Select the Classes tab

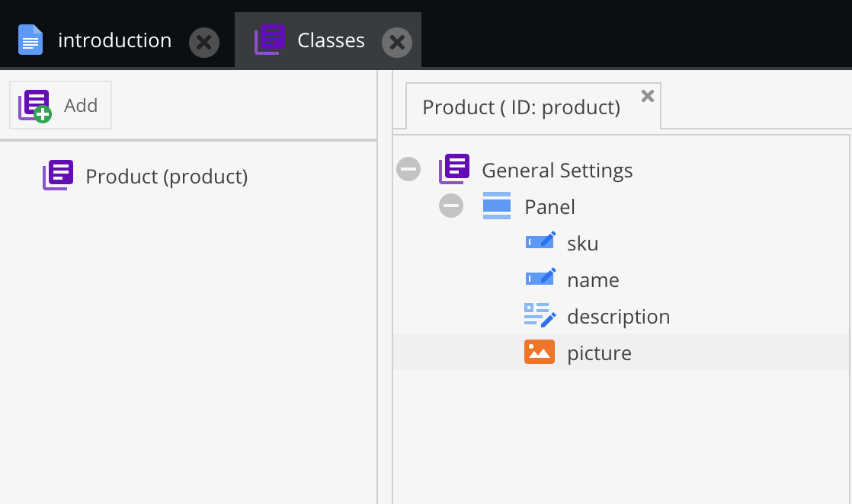point(331,40)
